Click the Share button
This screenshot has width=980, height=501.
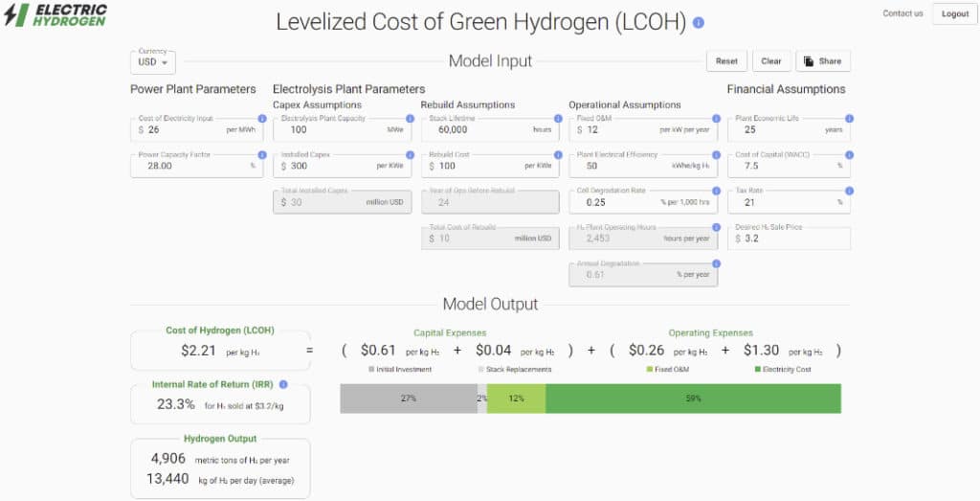coord(822,61)
